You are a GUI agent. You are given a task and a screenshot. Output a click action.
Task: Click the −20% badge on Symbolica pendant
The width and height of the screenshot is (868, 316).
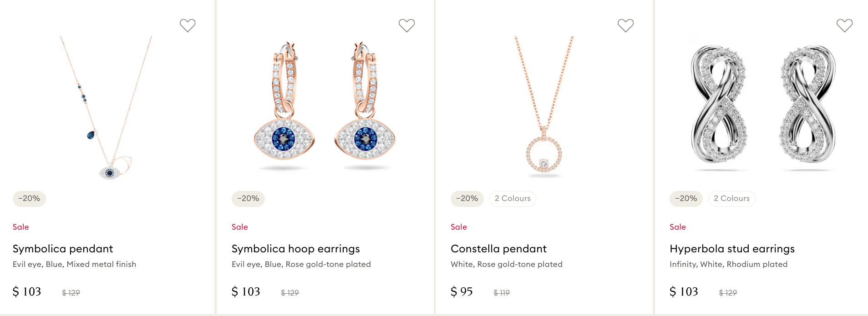(29, 199)
